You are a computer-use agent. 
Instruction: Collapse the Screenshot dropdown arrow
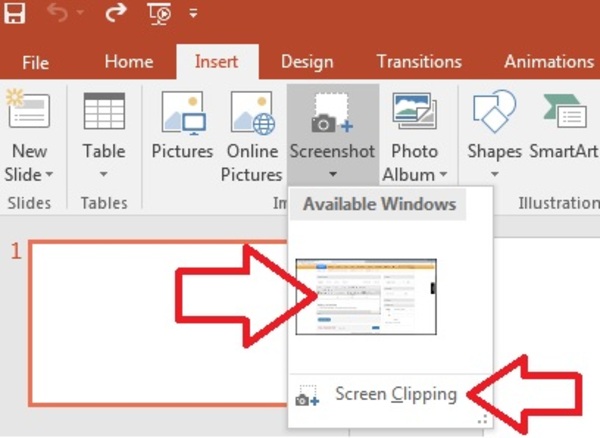[x=332, y=174]
